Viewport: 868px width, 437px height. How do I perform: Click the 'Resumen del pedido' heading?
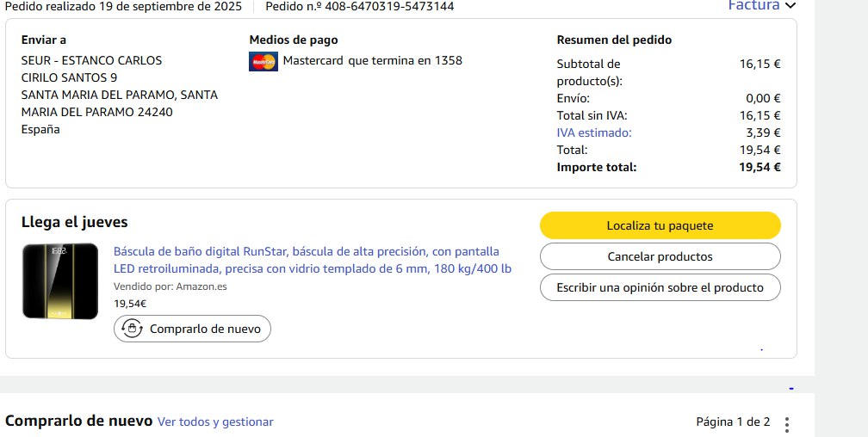(x=614, y=40)
